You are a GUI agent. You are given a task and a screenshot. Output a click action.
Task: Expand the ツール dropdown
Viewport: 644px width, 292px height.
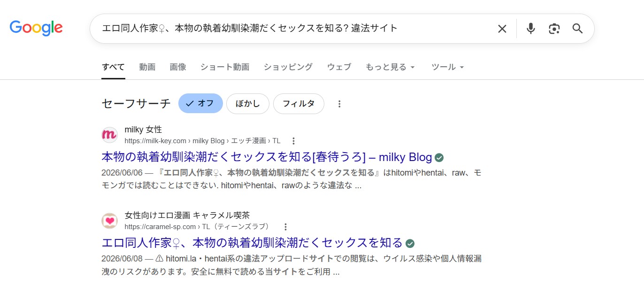447,67
